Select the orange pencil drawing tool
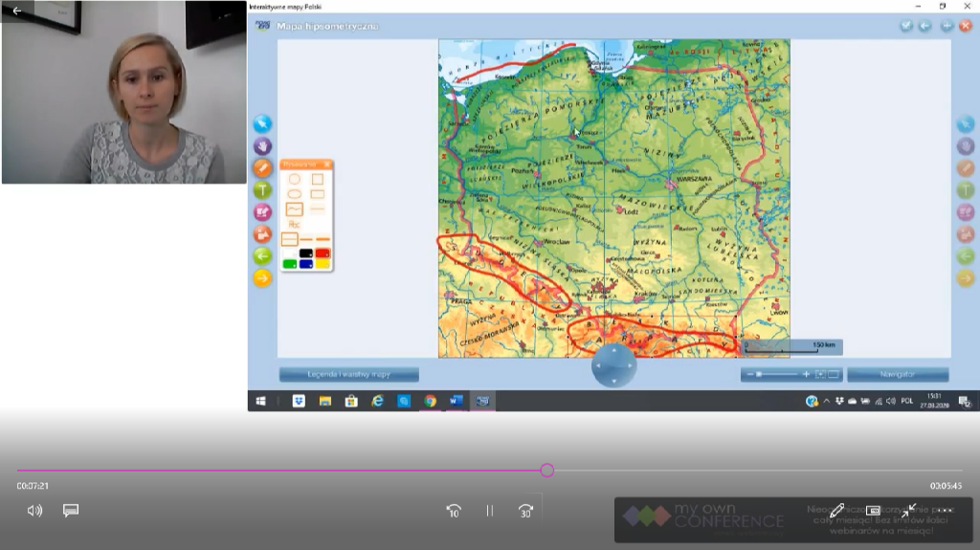The width and height of the screenshot is (980, 550). click(x=262, y=167)
